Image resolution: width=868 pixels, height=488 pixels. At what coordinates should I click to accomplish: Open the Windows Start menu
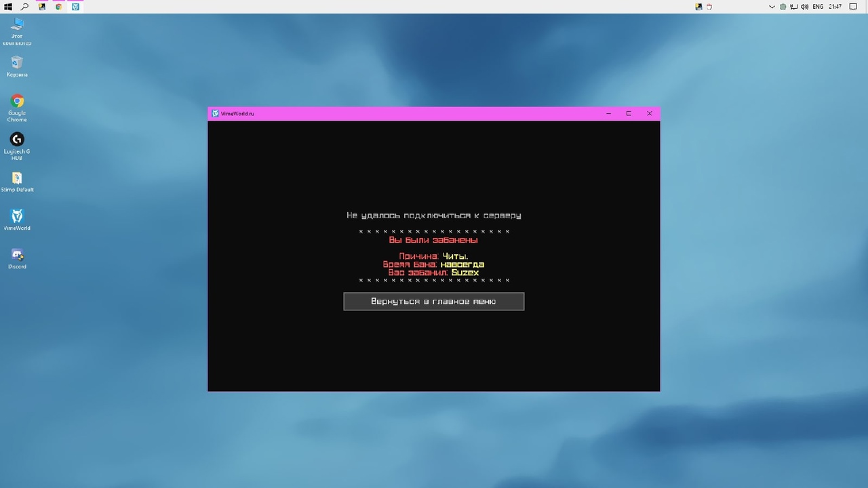8,7
